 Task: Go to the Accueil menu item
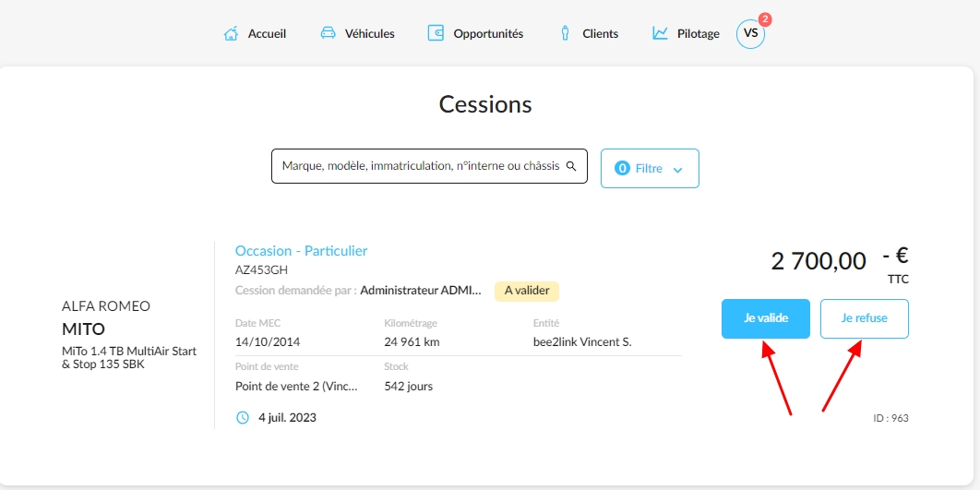point(267,34)
